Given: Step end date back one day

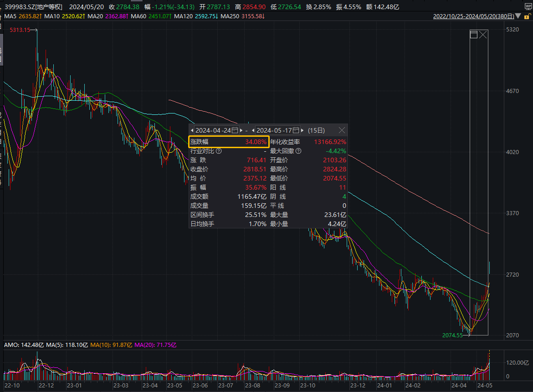Looking at the screenshot, I should coord(253,130).
